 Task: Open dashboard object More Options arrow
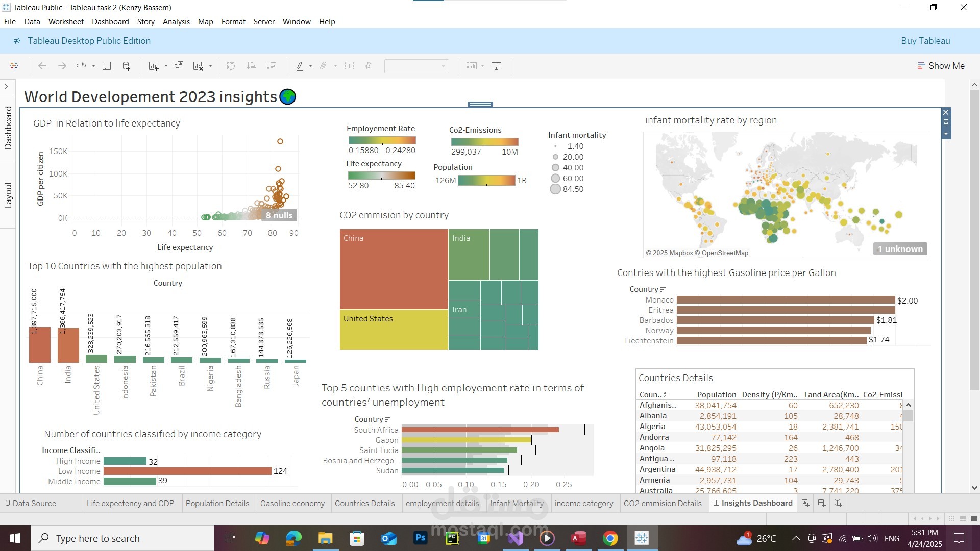[x=946, y=134]
